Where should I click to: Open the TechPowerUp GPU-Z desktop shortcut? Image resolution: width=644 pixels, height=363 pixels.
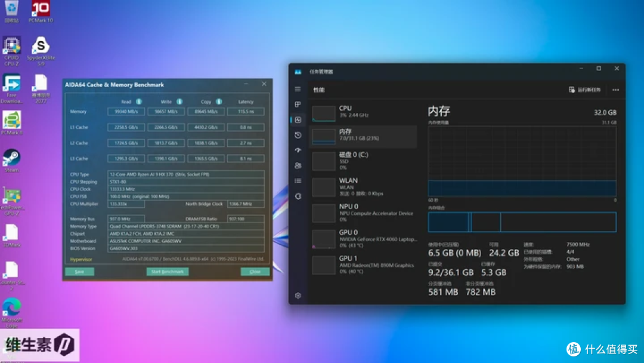pyautogui.click(x=11, y=201)
